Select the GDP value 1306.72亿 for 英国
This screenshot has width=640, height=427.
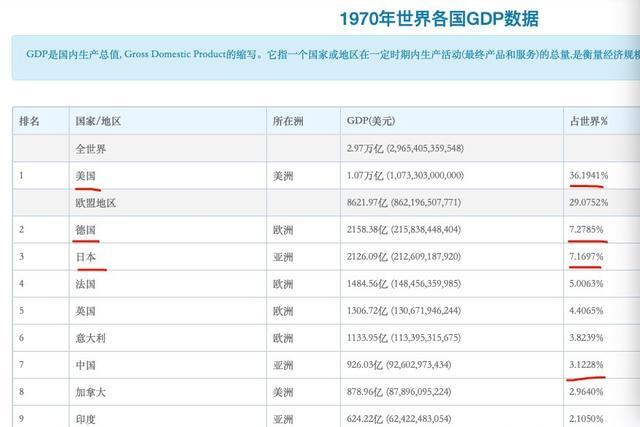pos(404,311)
